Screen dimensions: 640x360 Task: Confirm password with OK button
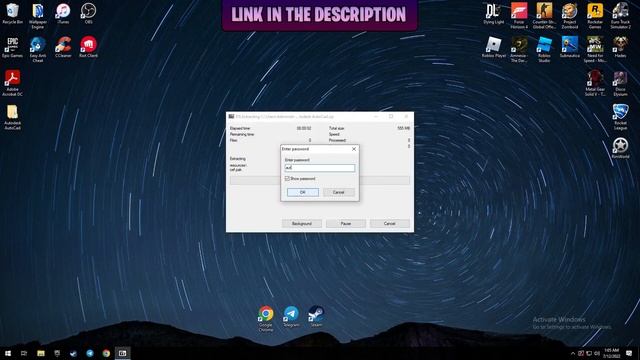pyautogui.click(x=302, y=192)
